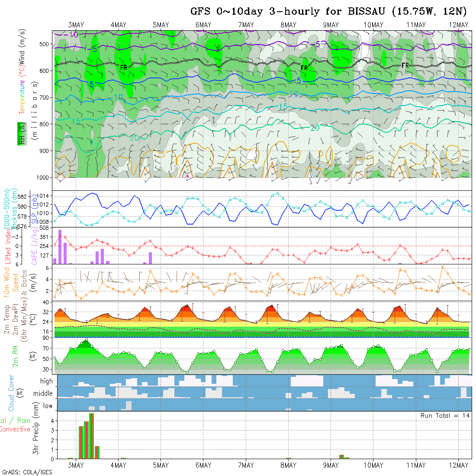This screenshot has width=476, height=476.
Task: Click the tallest purple CAPE bar
Action: click(60, 247)
